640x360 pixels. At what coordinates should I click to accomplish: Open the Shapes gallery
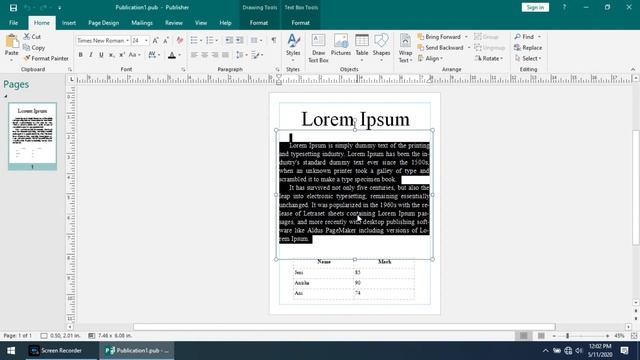coord(381,48)
